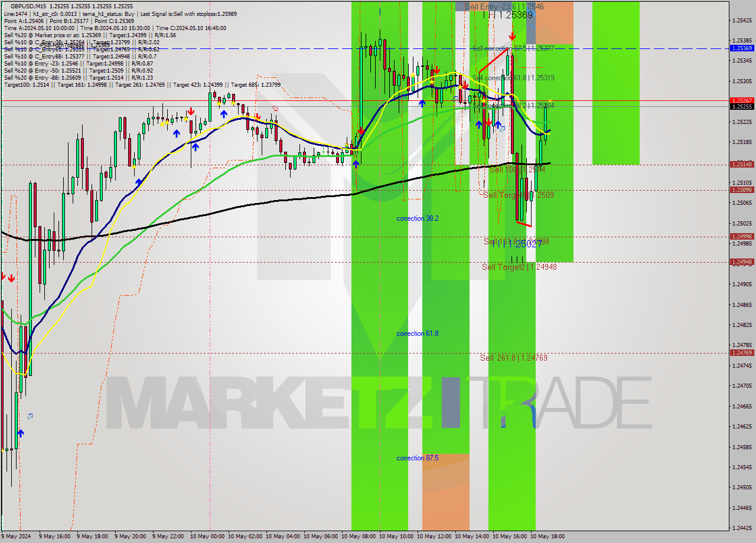Click the large black '1.25369' high label
756x543 pixels.
pos(516,15)
